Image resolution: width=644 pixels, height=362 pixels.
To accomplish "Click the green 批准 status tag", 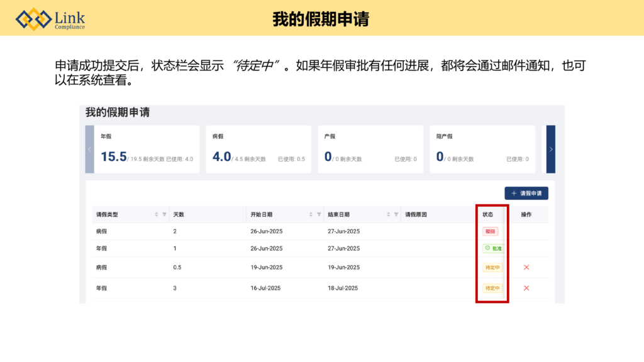I will [x=493, y=248].
